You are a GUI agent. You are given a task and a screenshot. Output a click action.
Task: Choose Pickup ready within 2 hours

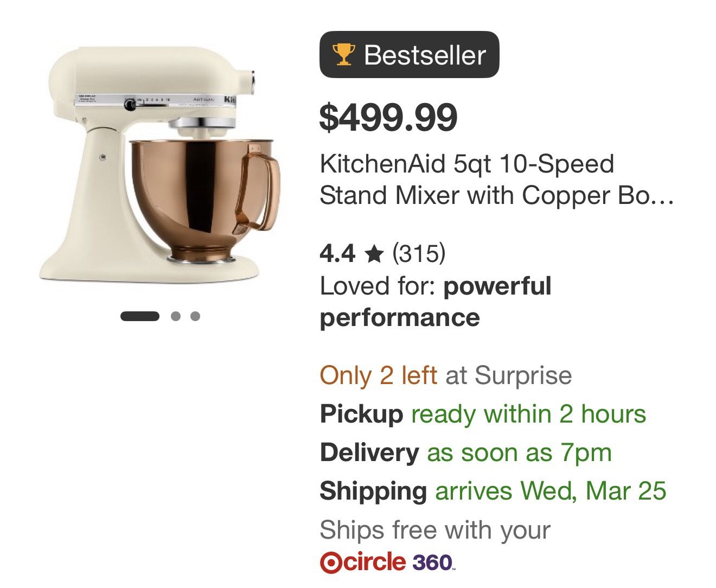(483, 414)
